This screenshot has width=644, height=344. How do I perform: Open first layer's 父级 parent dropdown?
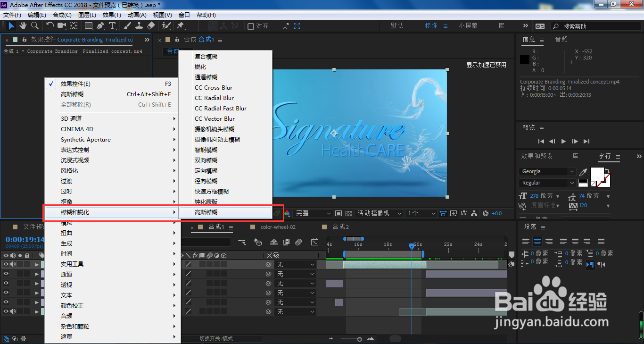(295, 265)
